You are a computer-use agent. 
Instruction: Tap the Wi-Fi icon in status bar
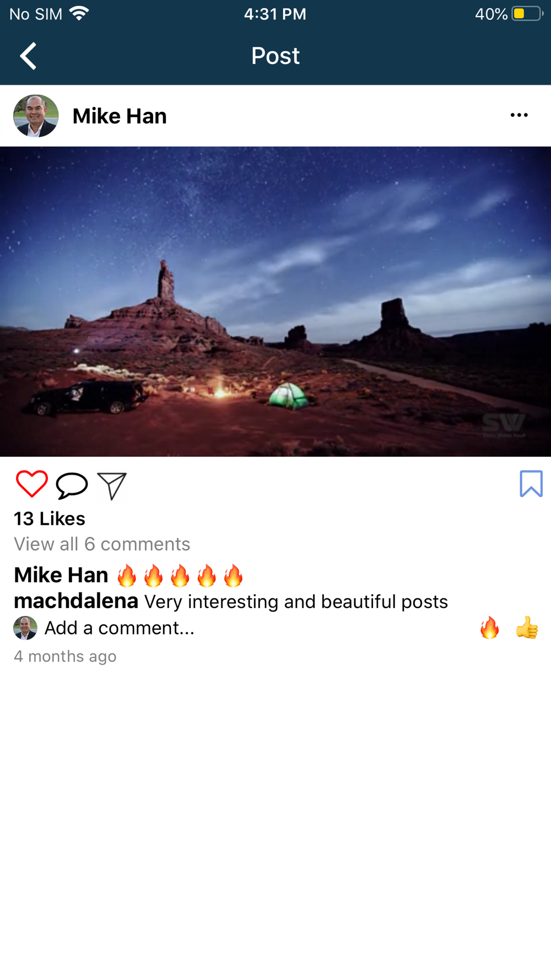(x=79, y=13)
